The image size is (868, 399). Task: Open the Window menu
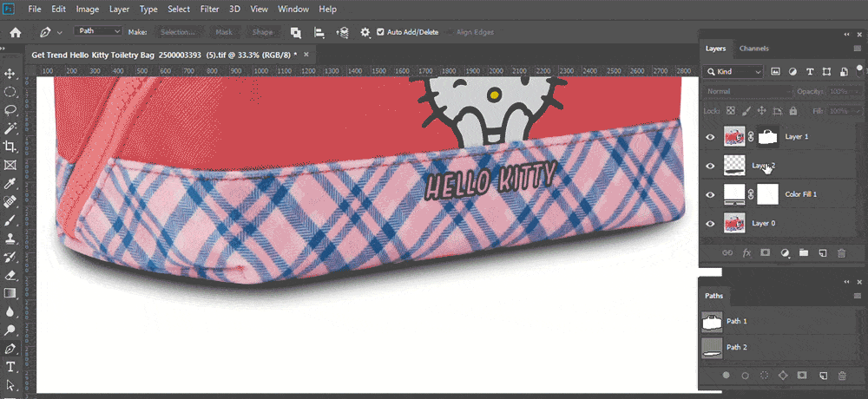(294, 10)
